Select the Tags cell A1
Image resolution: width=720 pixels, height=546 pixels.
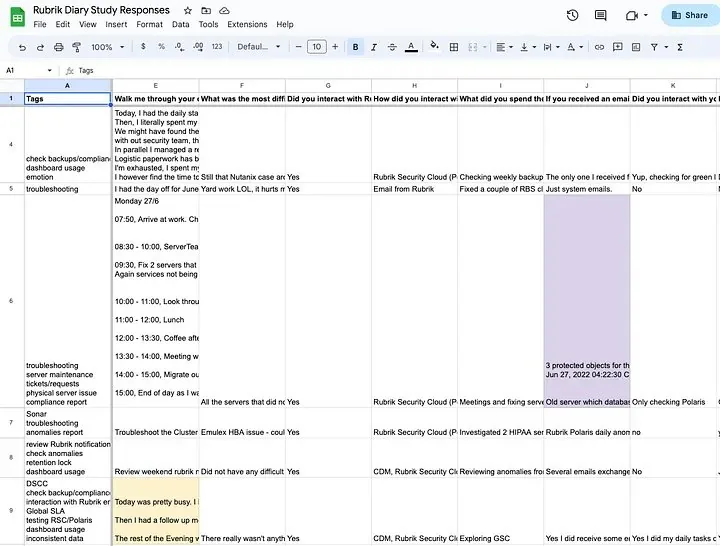68,99
